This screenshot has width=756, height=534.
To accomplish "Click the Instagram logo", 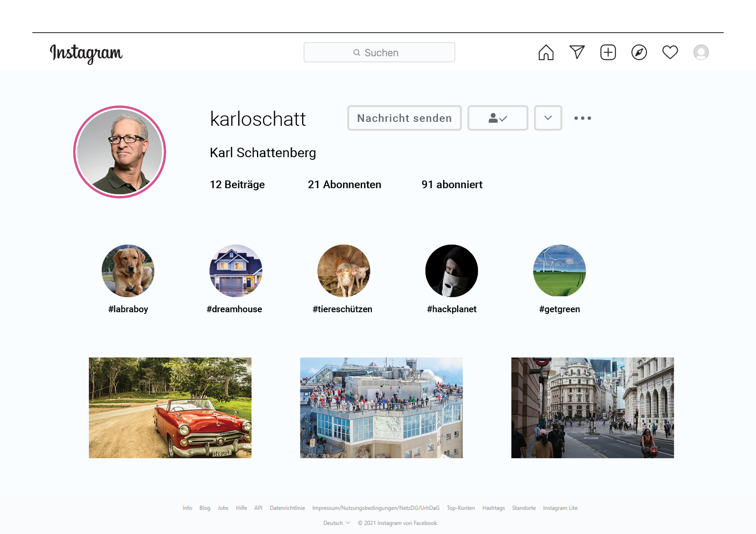I will coord(86,53).
